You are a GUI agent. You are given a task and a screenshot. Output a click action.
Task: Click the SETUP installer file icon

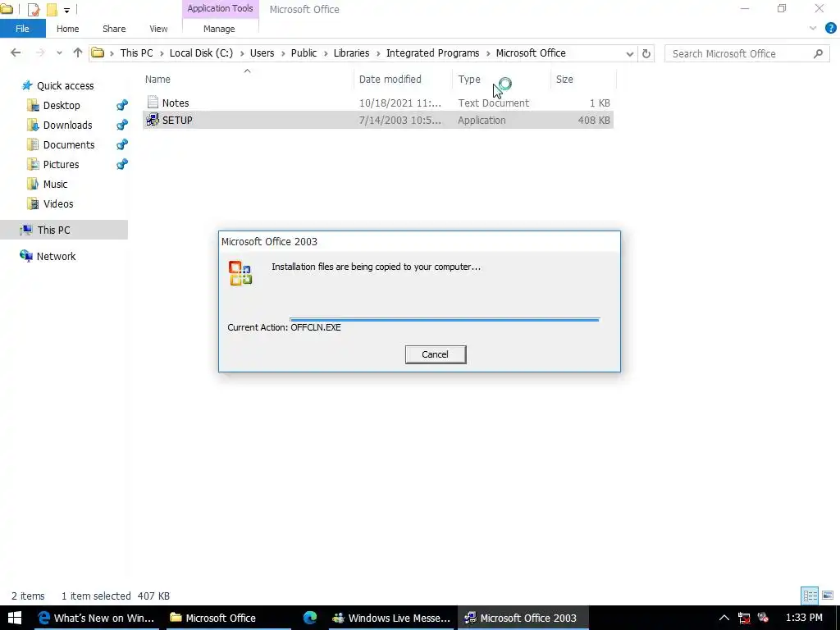tap(153, 120)
